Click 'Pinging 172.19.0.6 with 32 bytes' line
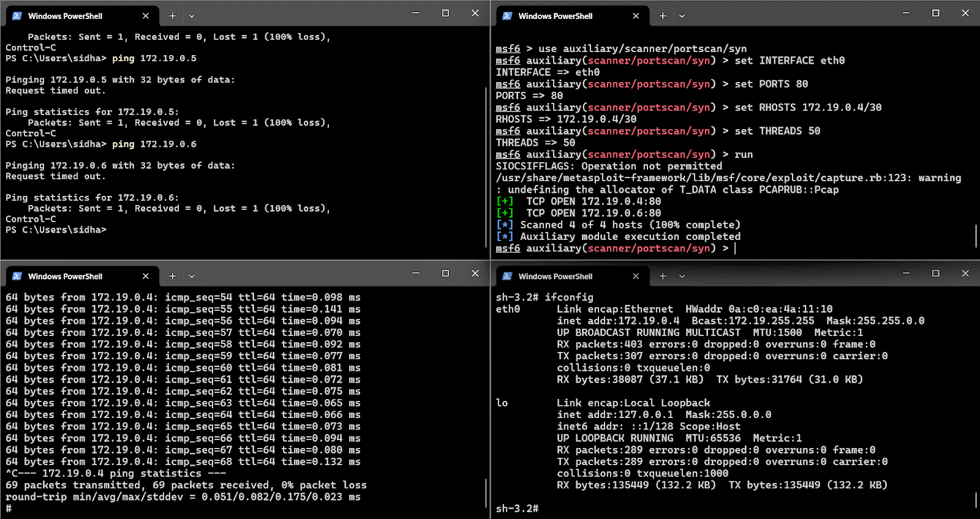 120,165
